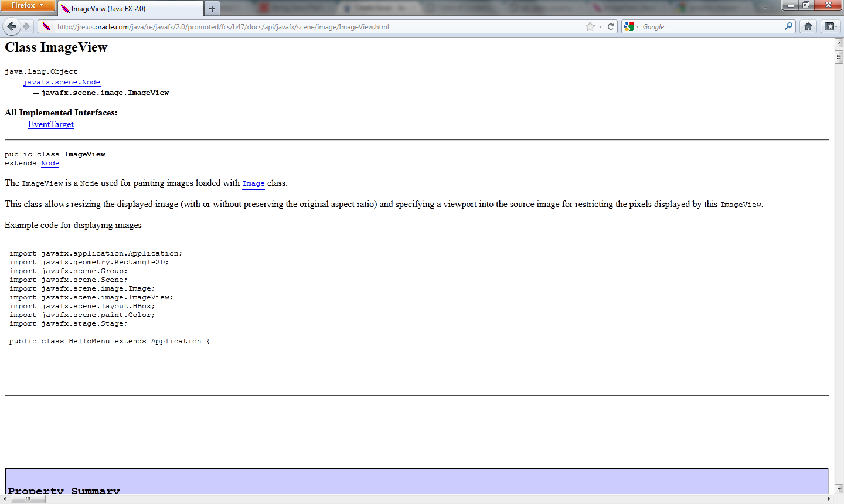Select the ImageView (Java FX 2.0) tab
844x504 pixels.
tap(131, 9)
